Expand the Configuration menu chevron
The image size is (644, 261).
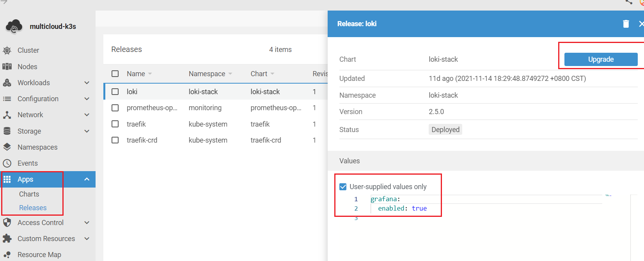coord(87,99)
